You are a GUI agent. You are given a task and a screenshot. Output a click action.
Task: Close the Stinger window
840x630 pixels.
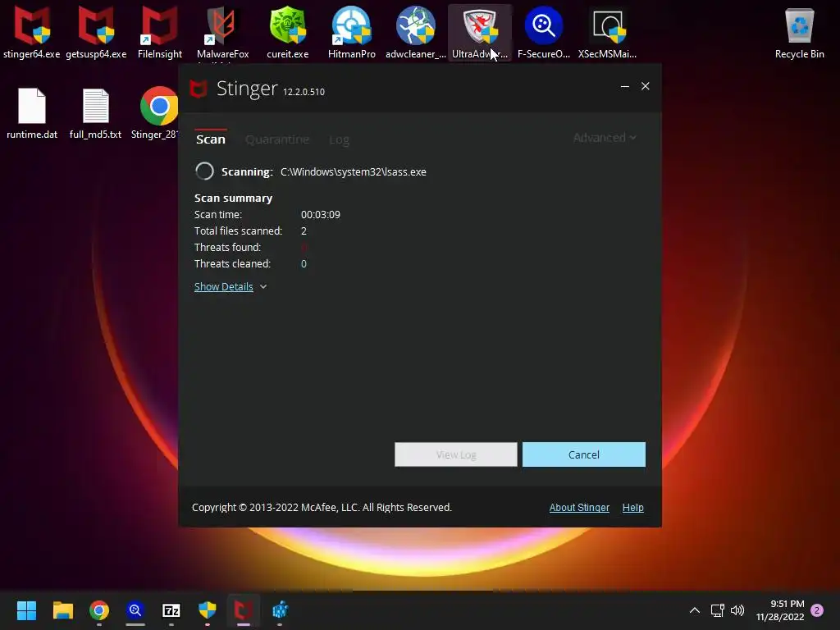coord(645,86)
